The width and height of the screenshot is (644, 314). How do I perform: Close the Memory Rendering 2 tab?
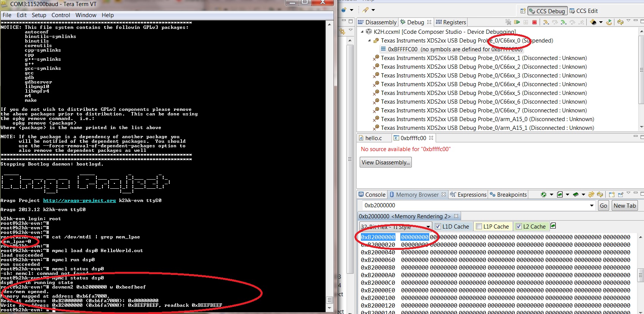point(456,216)
